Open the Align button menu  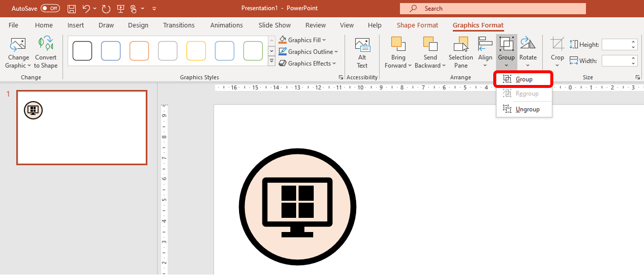click(x=485, y=53)
